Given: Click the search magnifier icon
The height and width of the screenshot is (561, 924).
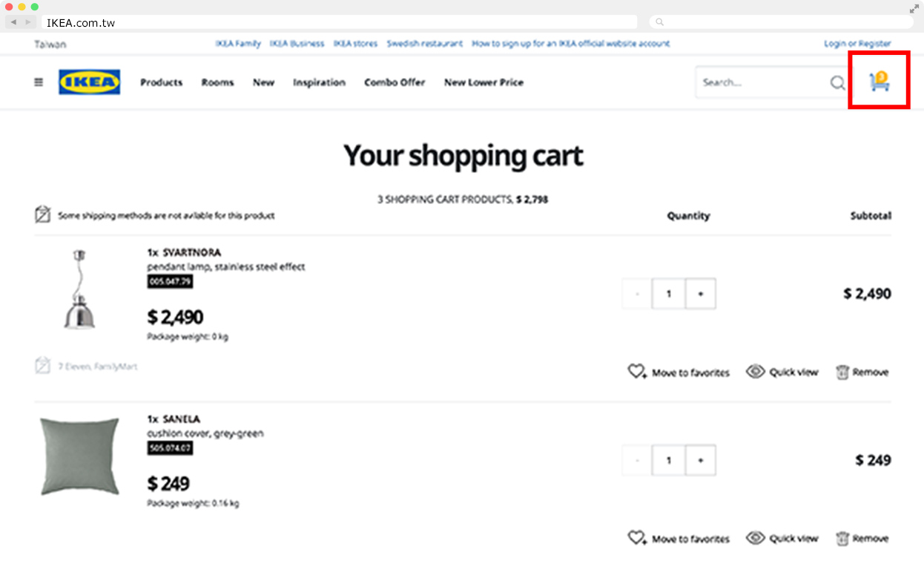Looking at the screenshot, I should click(x=837, y=83).
